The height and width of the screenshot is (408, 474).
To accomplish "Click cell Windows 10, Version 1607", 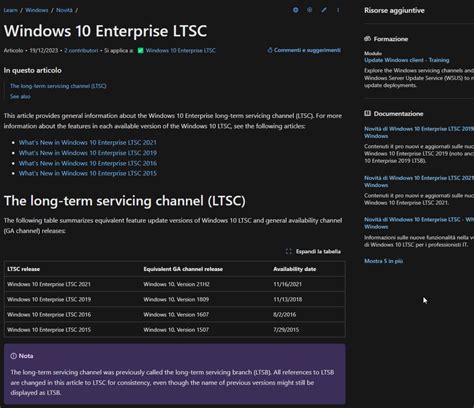I will pos(176,315).
